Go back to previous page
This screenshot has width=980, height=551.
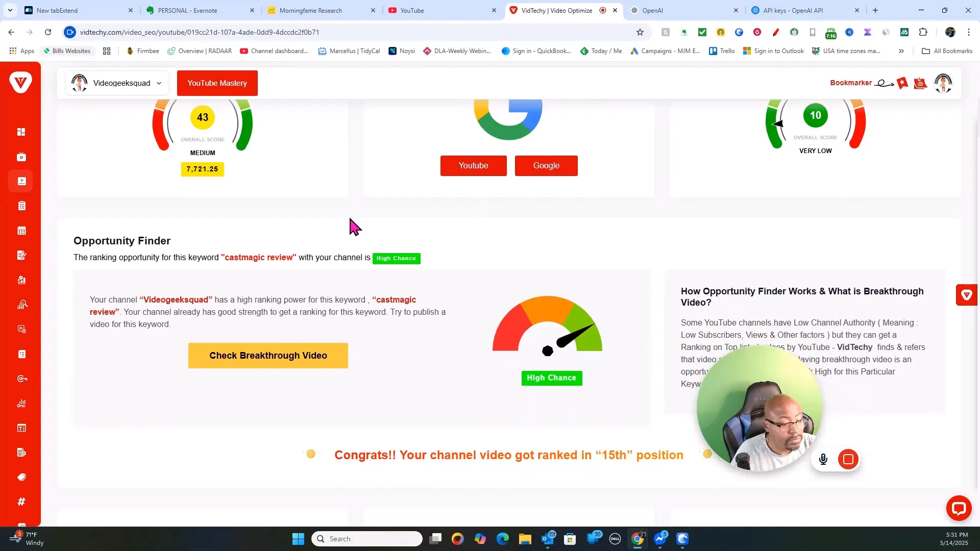pos(11,32)
